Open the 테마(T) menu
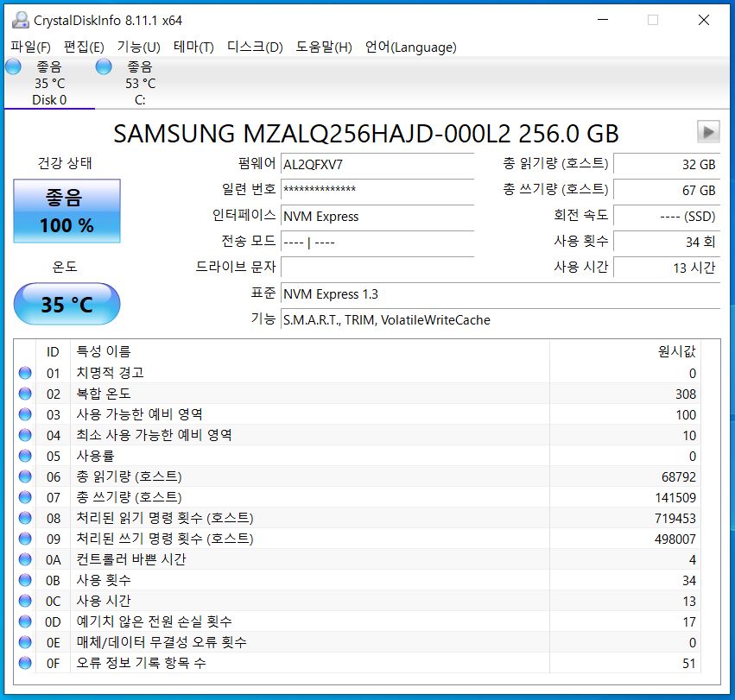 pyautogui.click(x=193, y=47)
